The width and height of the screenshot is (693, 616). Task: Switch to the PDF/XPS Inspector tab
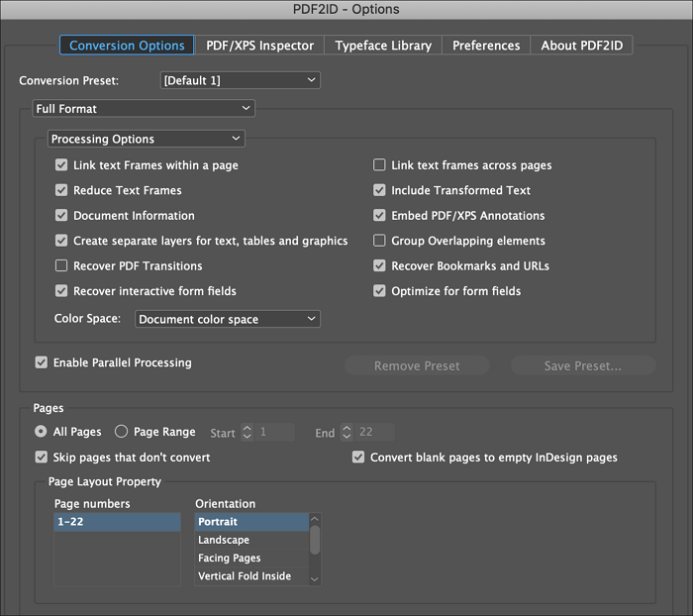pos(259,46)
